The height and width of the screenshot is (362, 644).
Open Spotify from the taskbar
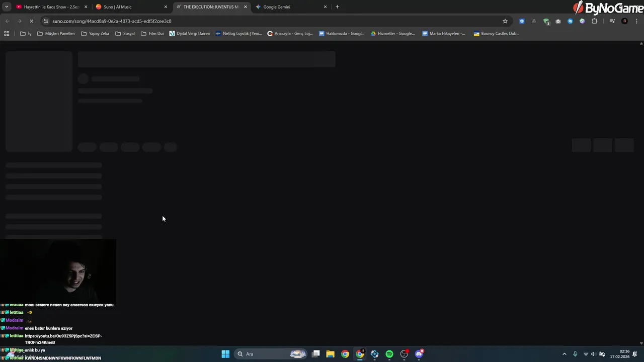(x=389, y=354)
